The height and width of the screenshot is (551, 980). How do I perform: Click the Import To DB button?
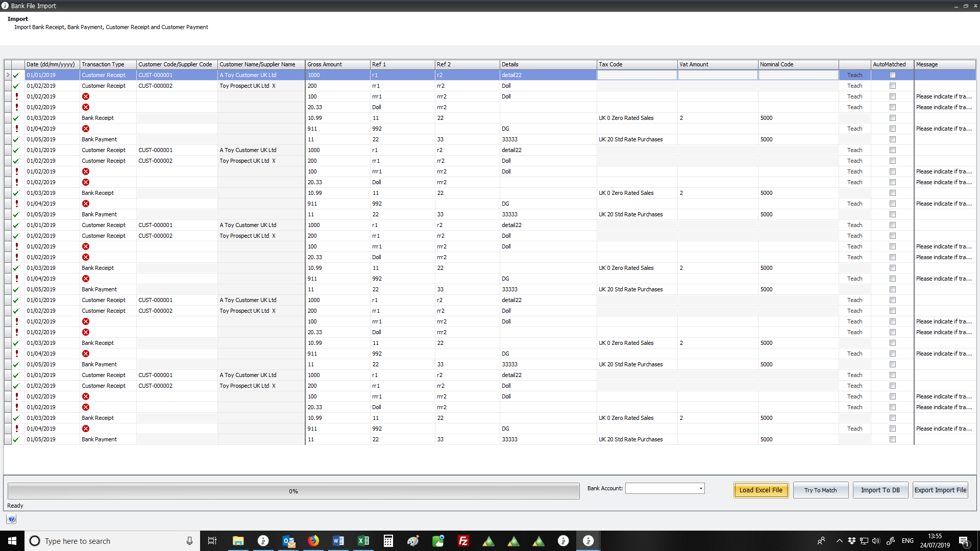tap(880, 490)
